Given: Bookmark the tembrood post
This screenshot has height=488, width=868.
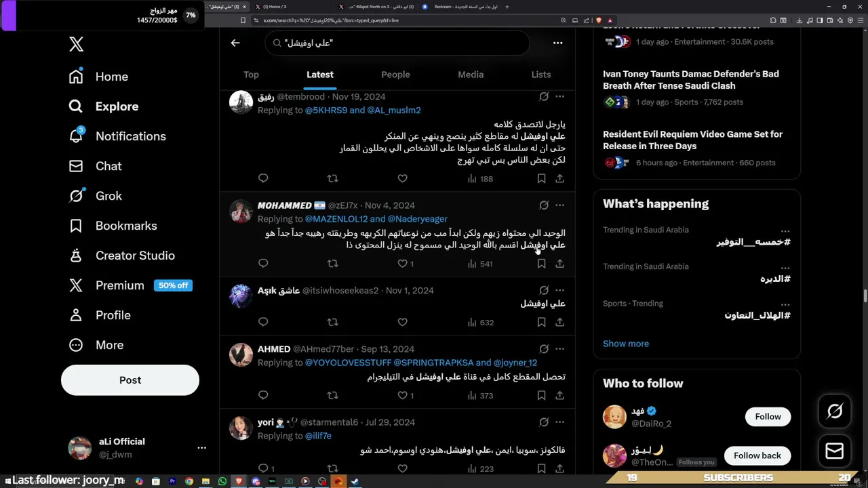Looking at the screenshot, I should point(541,178).
